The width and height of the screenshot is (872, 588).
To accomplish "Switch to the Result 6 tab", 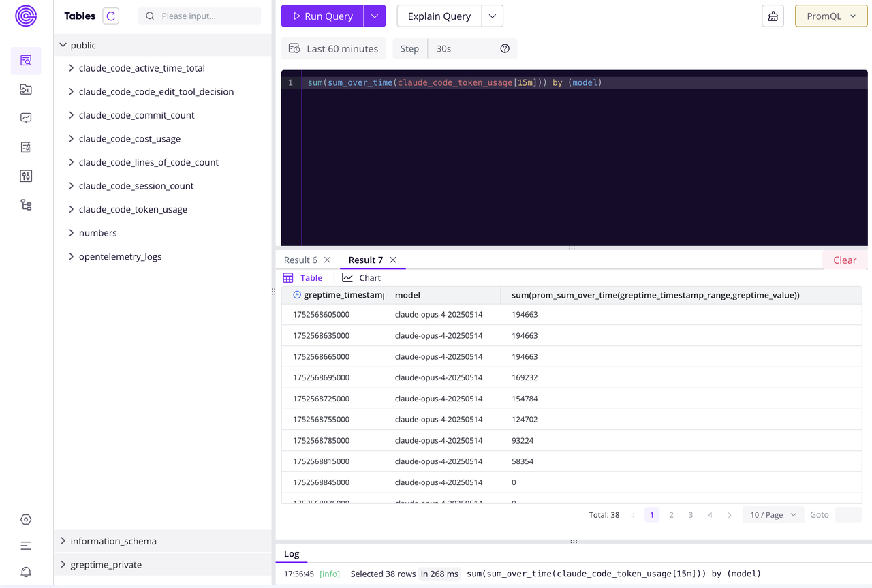I will 300,260.
